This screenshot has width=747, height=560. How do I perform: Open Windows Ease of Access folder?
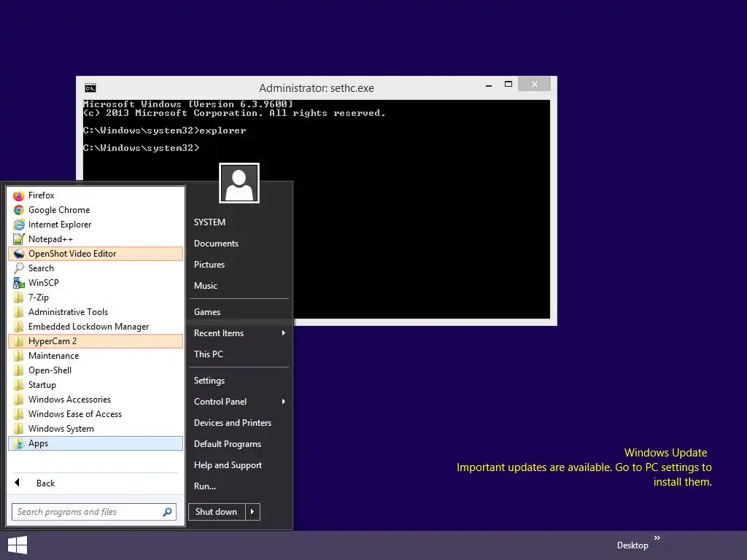[x=96, y=414]
